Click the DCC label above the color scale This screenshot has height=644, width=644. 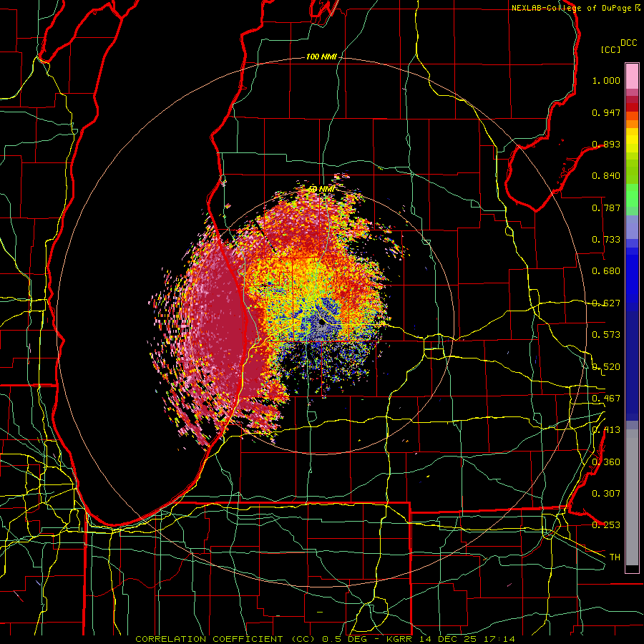click(629, 43)
